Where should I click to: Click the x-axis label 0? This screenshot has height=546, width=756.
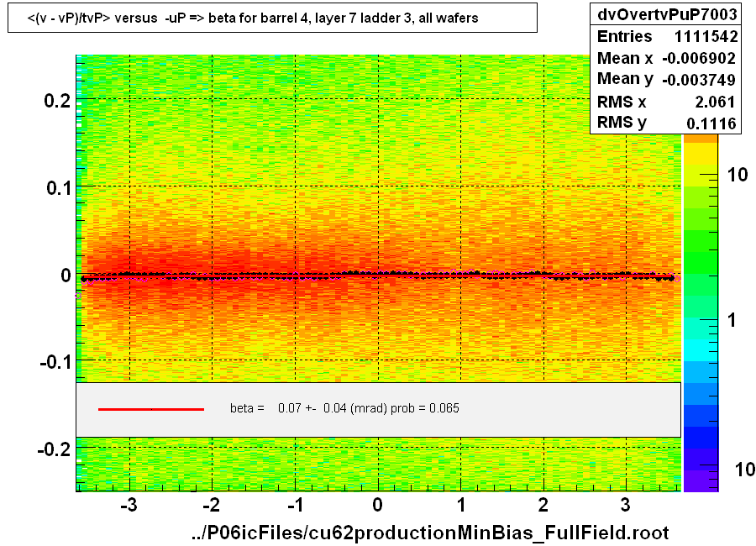click(x=377, y=505)
